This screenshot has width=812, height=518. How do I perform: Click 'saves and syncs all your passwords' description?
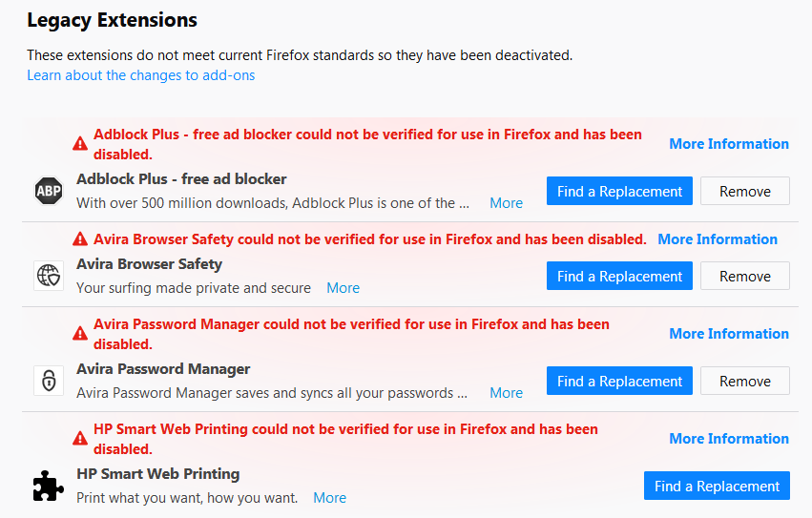coord(272,393)
